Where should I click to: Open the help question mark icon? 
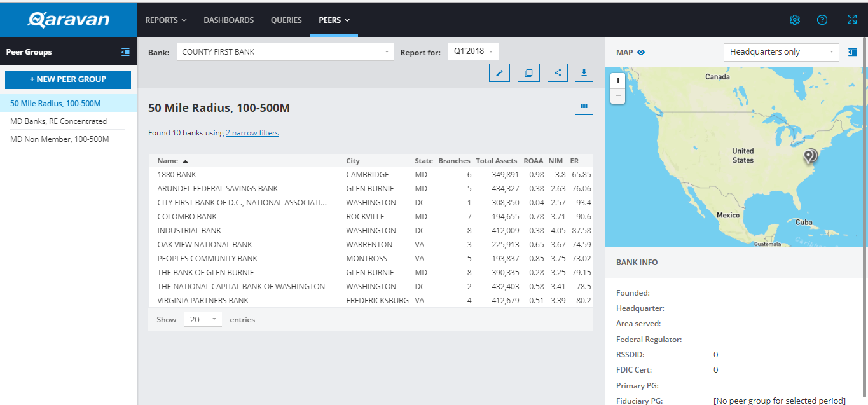pyautogui.click(x=822, y=20)
